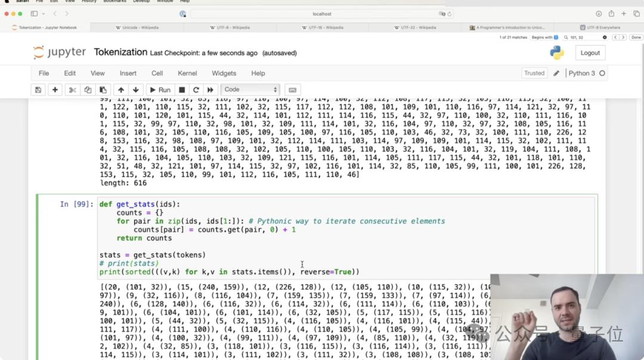Open the command palette keyboard icon
Viewport: 644px width, 360px height.
(292, 90)
